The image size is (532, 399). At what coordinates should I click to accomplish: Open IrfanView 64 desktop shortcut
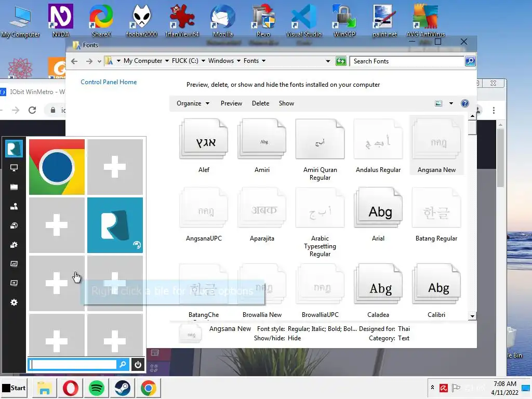point(182,20)
